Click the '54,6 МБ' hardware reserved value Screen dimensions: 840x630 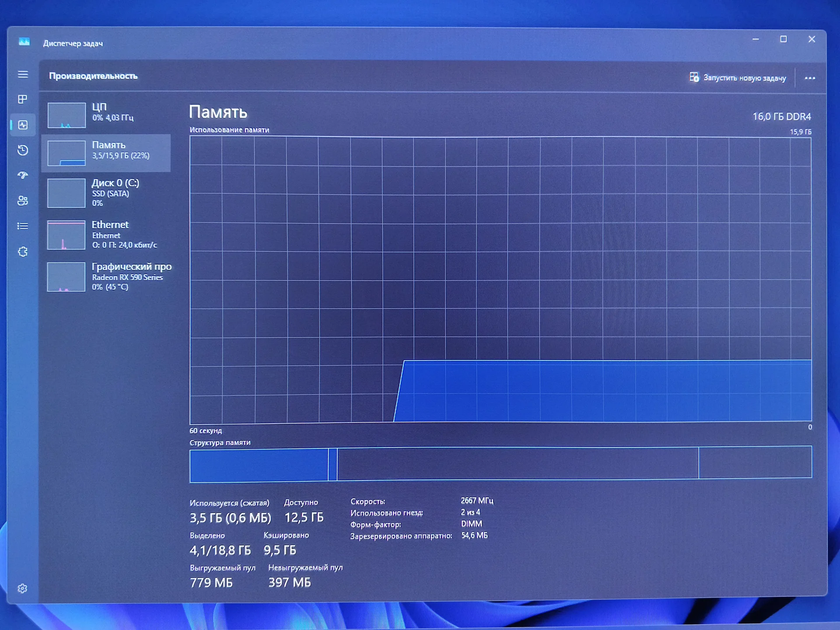[x=474, y=535]
